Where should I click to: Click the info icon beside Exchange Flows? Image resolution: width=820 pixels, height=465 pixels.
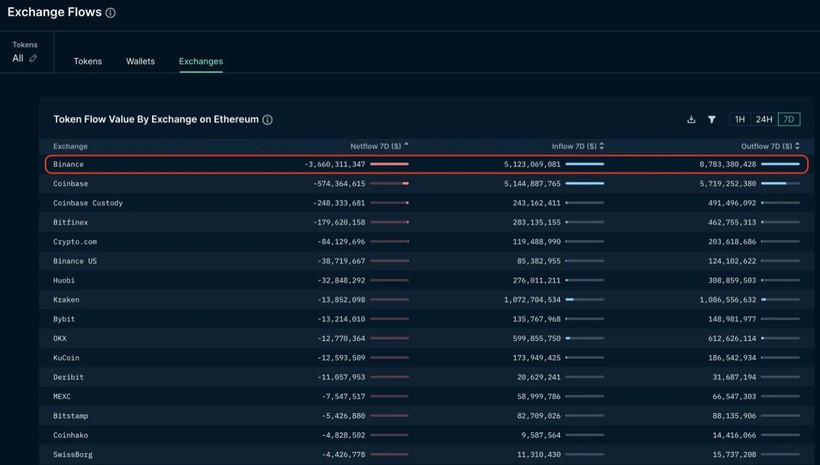coord(110,13)
